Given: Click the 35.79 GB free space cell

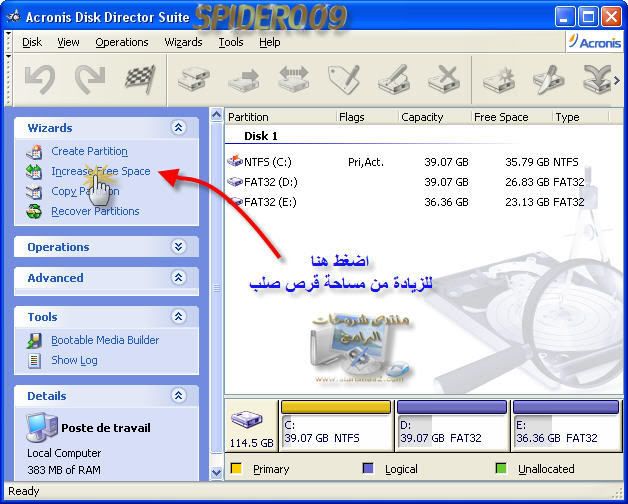Looking at the screenshot, I should (527, 162).
